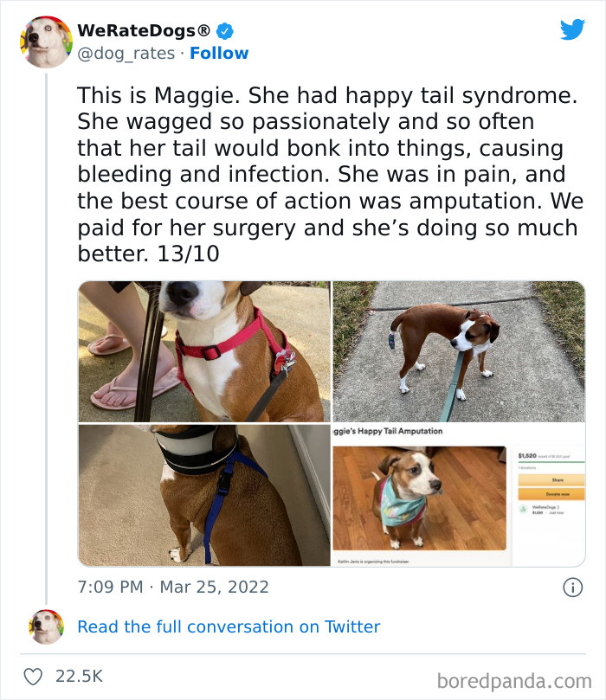Screen dimensions: 606x700
Task: Open the photo of Maggie on the sidewalk
Action: pos(459,350)
